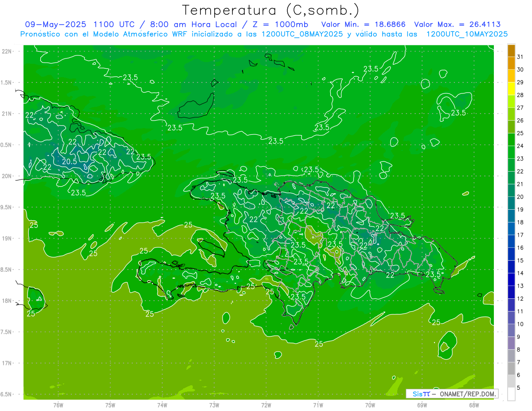Image resolution: width=532 pixels, height=411 pixels.
Task: Click the yellow segment between 28 and 29
Action: point(511,88)
